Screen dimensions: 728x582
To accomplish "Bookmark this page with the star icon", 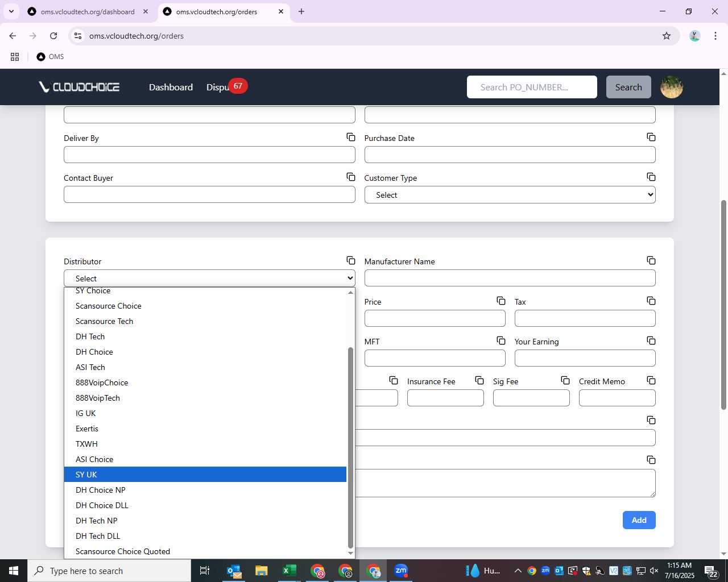I will click(x=667, y=36).
